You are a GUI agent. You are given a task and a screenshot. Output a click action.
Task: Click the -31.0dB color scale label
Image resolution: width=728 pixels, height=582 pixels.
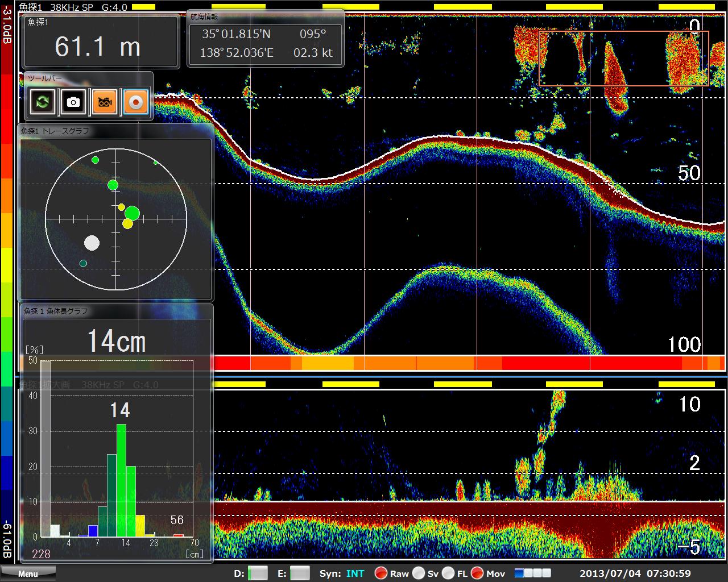pos(7,23)
